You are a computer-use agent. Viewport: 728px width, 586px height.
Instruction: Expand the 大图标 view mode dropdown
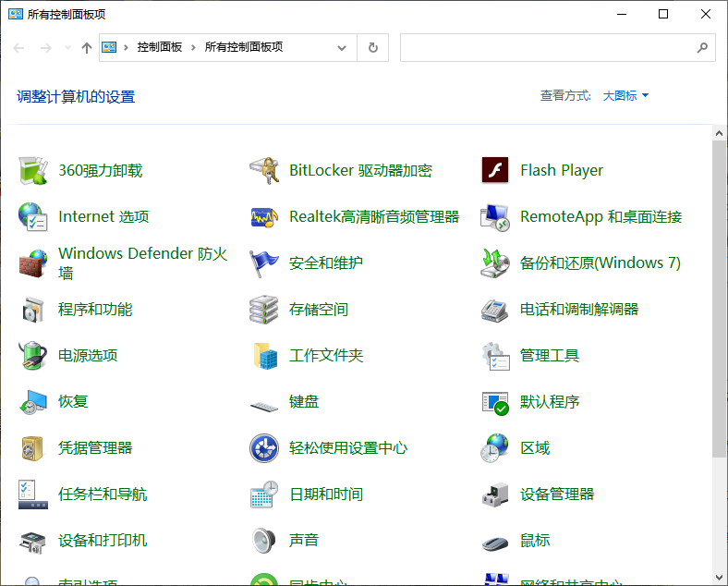pyautogui.click(x=625, y=95)
